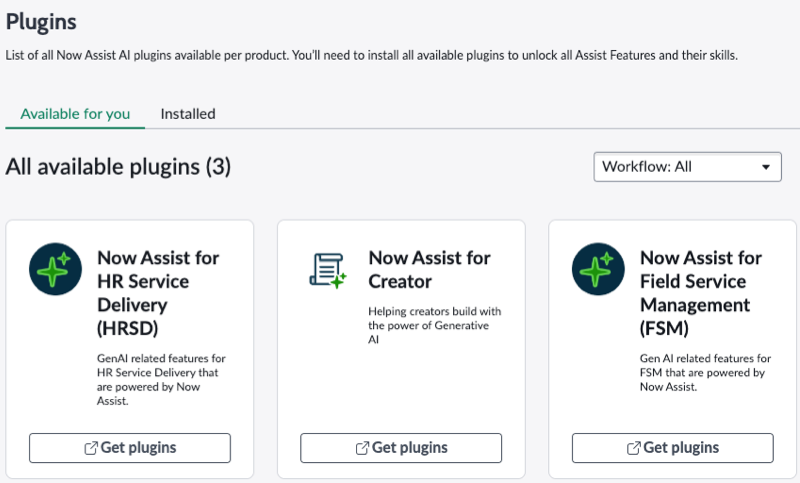Click the All available plugins (3) heading
This screenshot has width=800, height=483.
118,167
